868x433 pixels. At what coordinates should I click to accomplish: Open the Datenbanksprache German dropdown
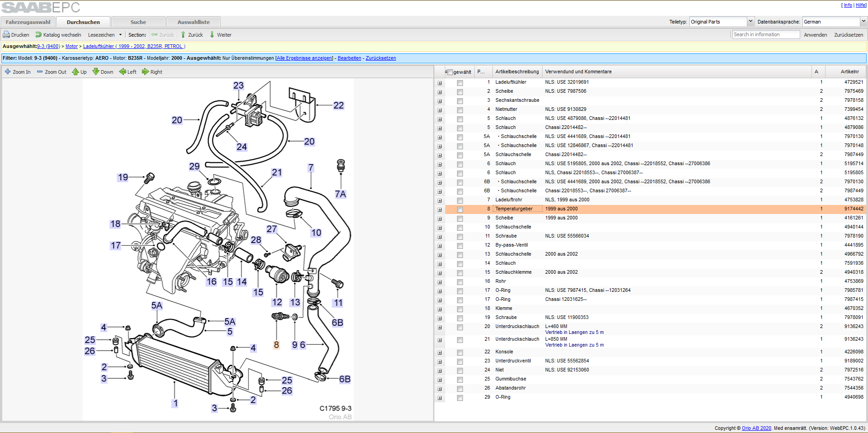tap(835, 22)
